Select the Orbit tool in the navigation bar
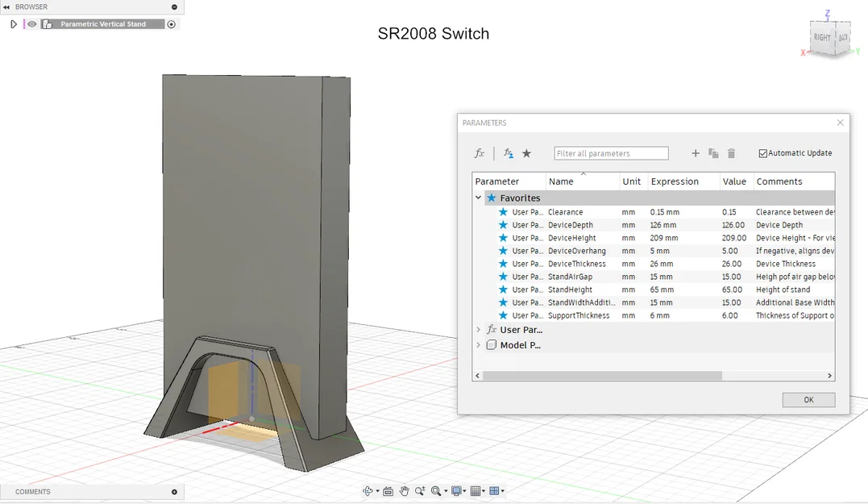 [368, 491]
